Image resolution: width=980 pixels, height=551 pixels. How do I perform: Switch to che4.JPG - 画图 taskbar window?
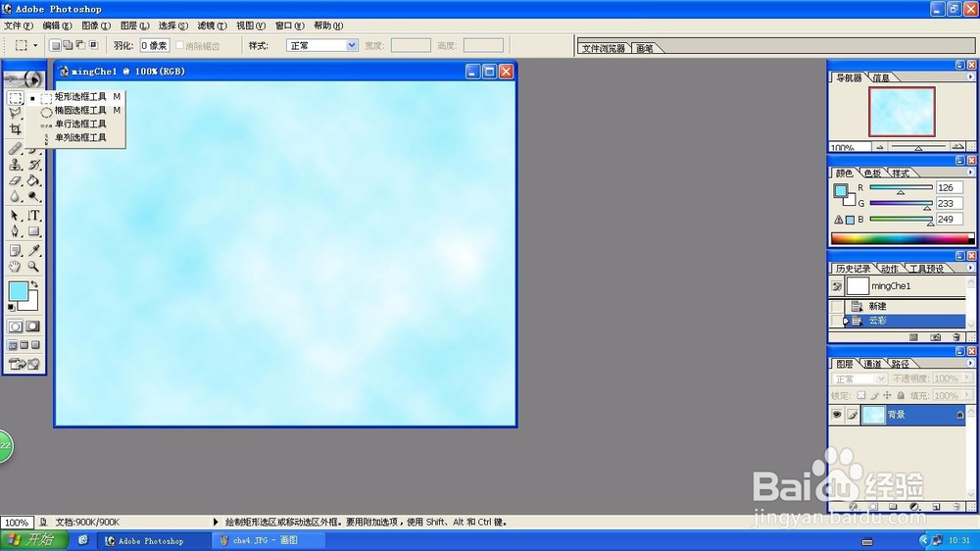(x=269, y=540)
